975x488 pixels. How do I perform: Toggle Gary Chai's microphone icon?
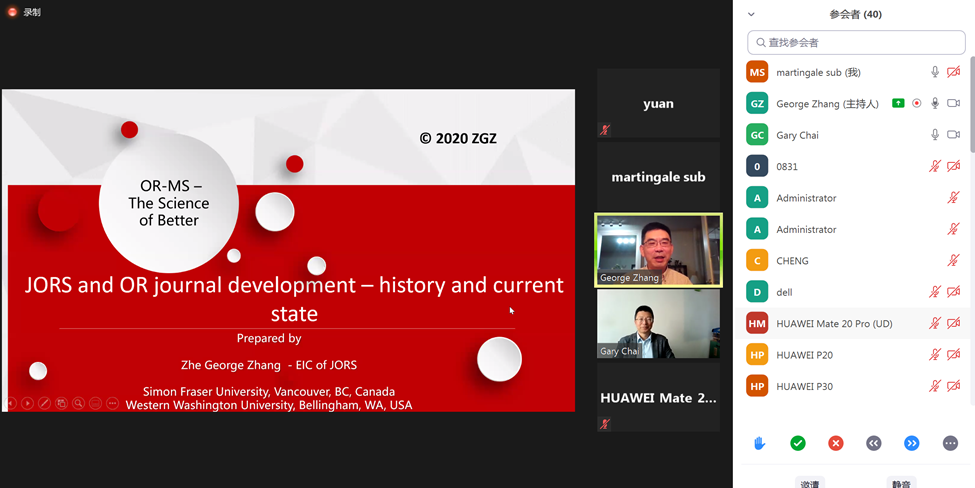(x=935, y=135)
